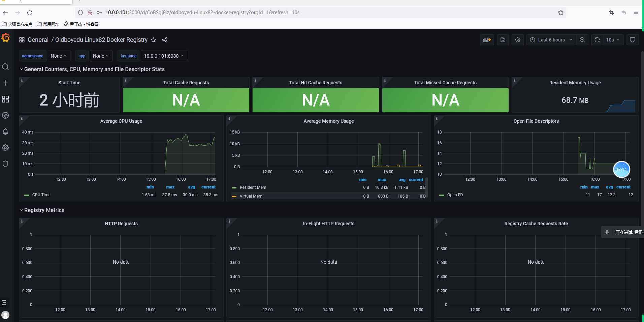Viewport: 644px width, 322px height.
Task: Toggle the Virtual Mem legend series
Action: click(251, 196)
